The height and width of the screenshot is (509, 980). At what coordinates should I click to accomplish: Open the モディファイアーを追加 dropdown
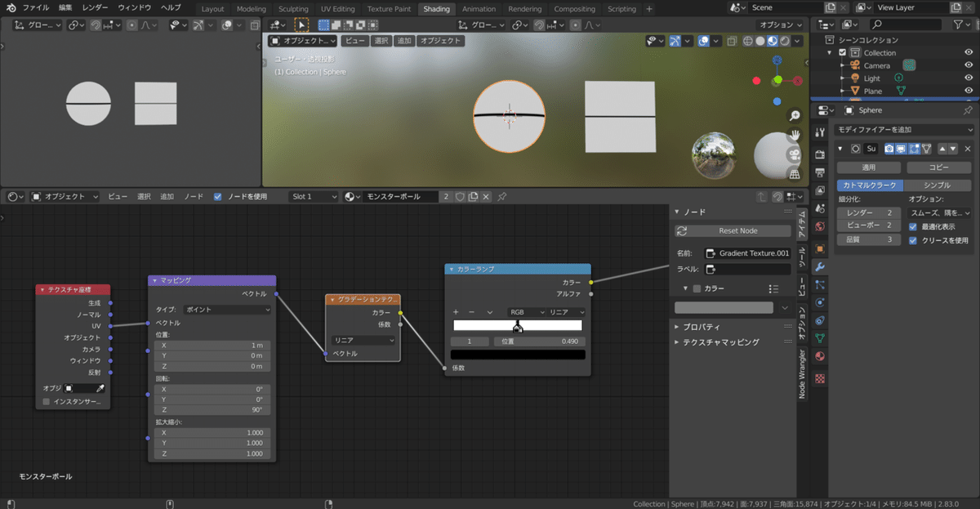pyautogui.click(x=906, y=130)
